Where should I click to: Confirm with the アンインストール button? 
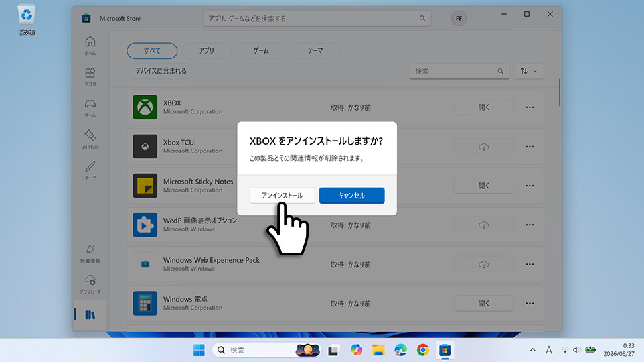(282, 195)
